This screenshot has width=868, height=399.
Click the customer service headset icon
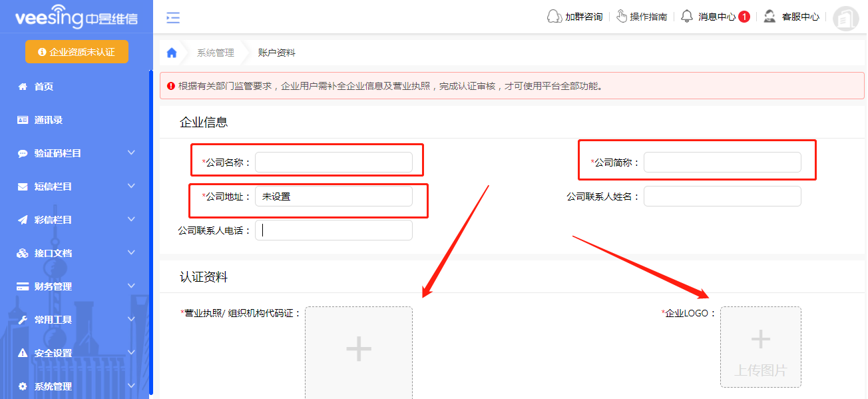(x=769, y=17)
